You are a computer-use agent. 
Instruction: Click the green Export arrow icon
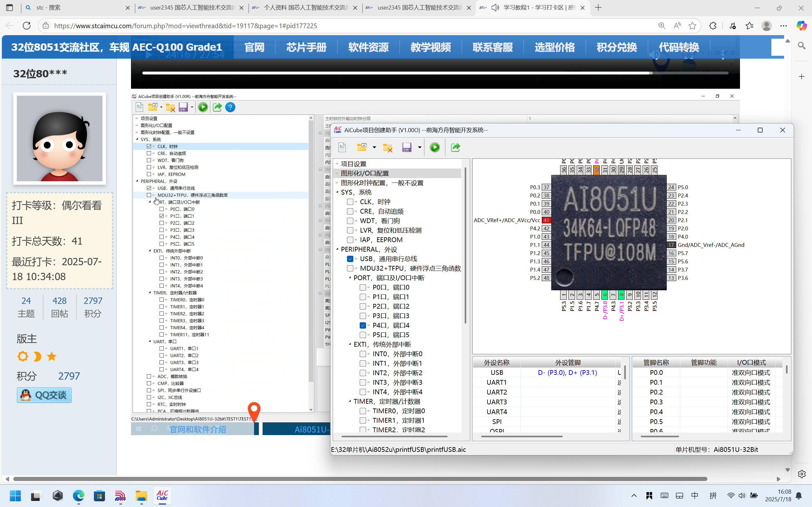pos(455,147)
